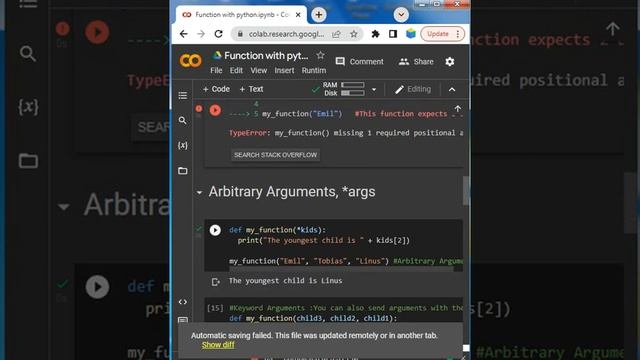Click the Share button
640x360 pixels.
point(416,62)
